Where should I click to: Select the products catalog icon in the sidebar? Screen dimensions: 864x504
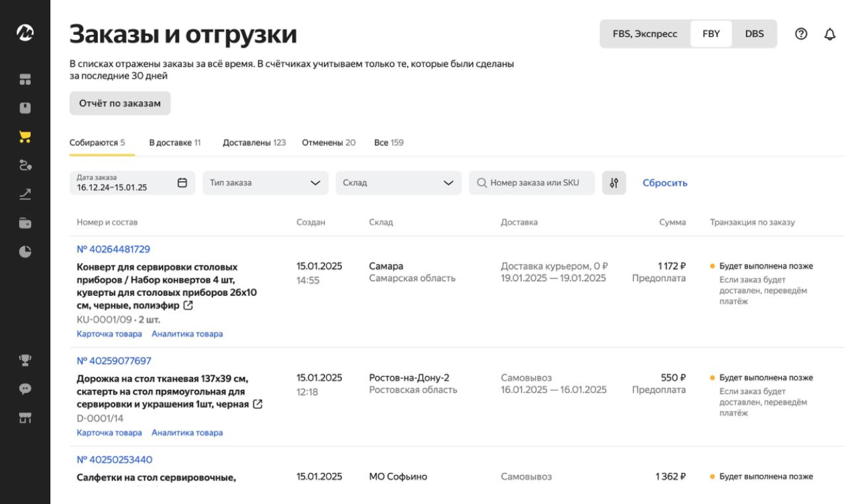[x=25, y=108]
